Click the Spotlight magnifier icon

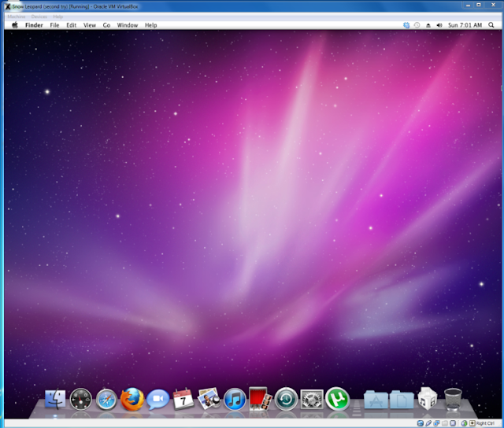[x=491, y=25]
